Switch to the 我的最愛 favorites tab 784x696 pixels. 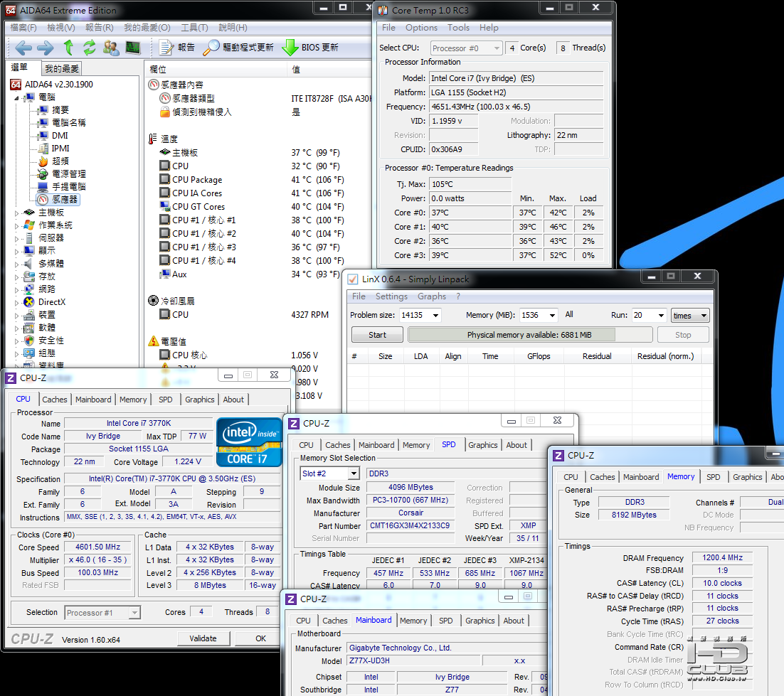[x=62, y=68]
